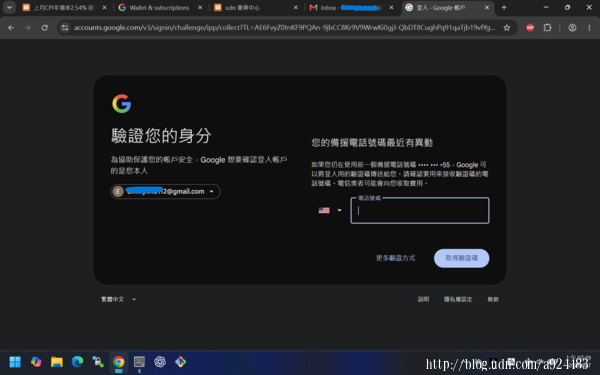Open the colorful diamond taskbar app

coord(181,362)
